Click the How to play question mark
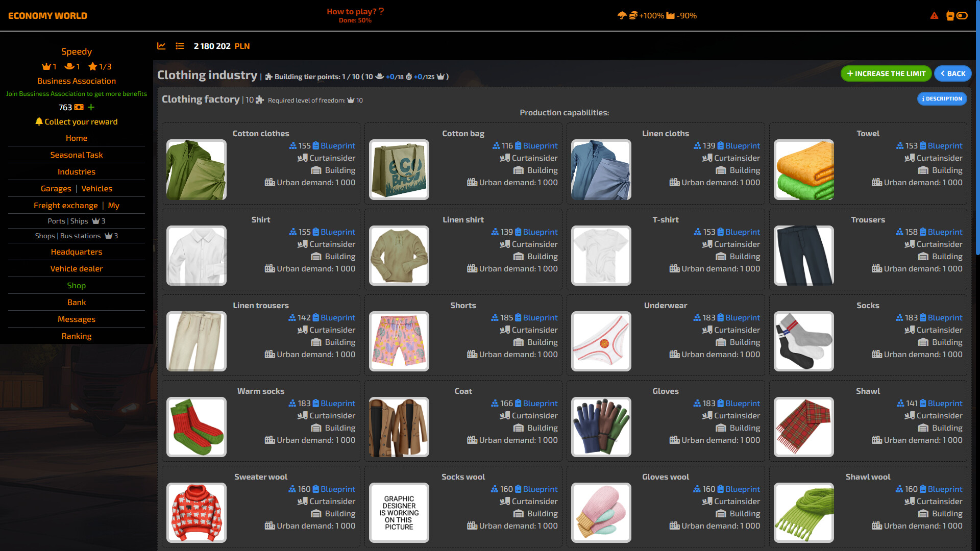The height and width of the screenshot is (551, 980). (x=381, y=11)
